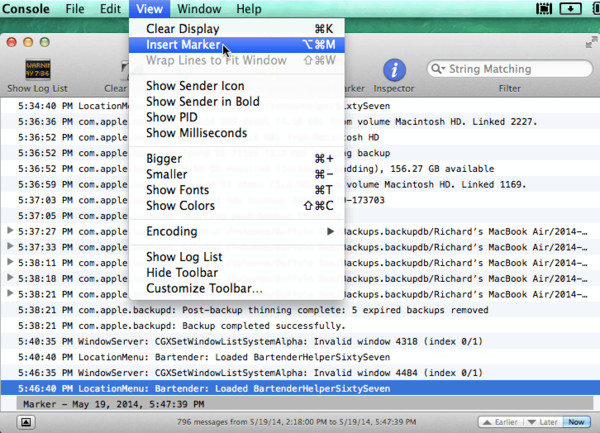Expand the 5:38:11 PM log entry
Image resolution: width=600 pixels, height=433 pixels.
[x=10, y=262]
